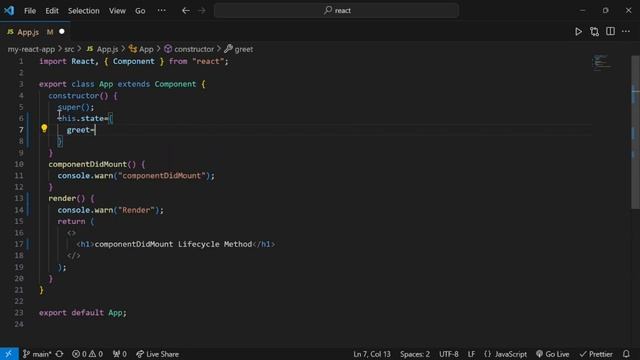Click line number 10 in gutter
The width and height of the screenshot is (640, 360).
point(19,164)
